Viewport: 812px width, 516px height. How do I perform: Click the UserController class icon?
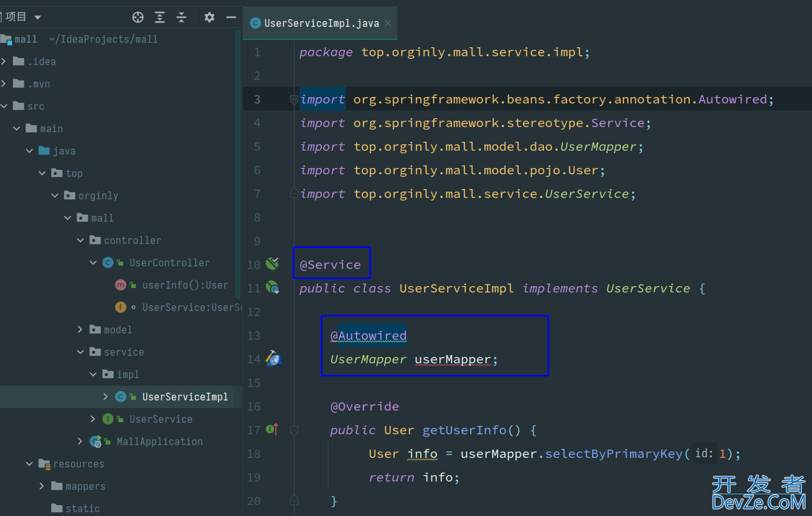click(108, 262)
